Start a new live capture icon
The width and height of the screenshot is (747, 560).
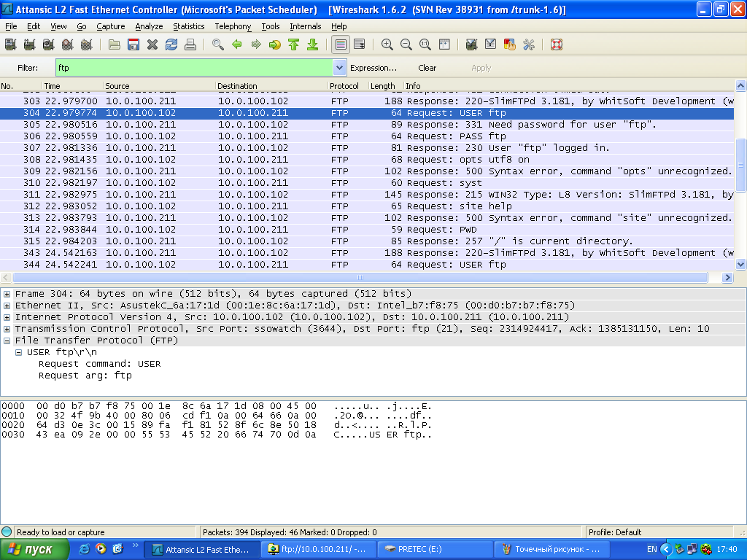49,44
